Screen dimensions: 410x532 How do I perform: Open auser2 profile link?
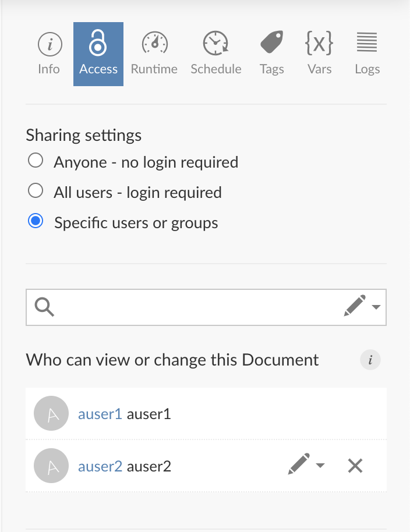point(100,466)
